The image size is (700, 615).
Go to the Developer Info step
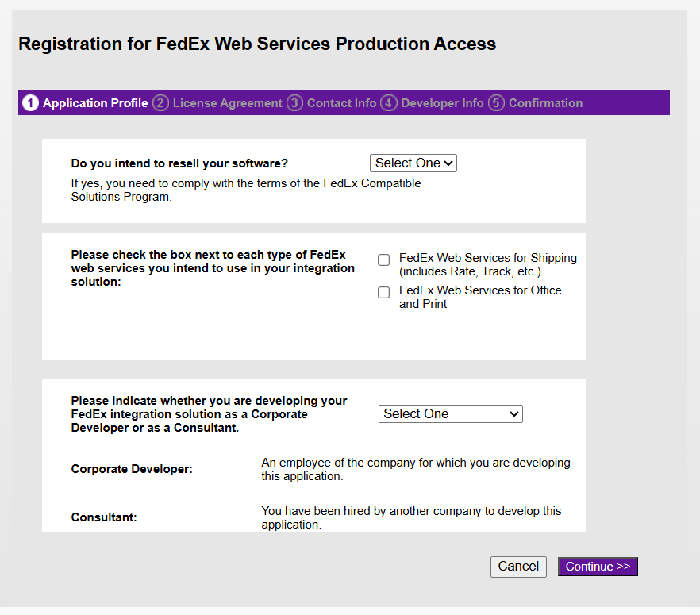442,103
